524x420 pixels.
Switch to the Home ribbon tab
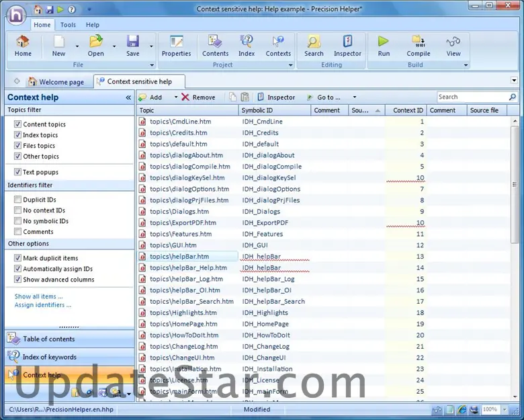point(42,25)
